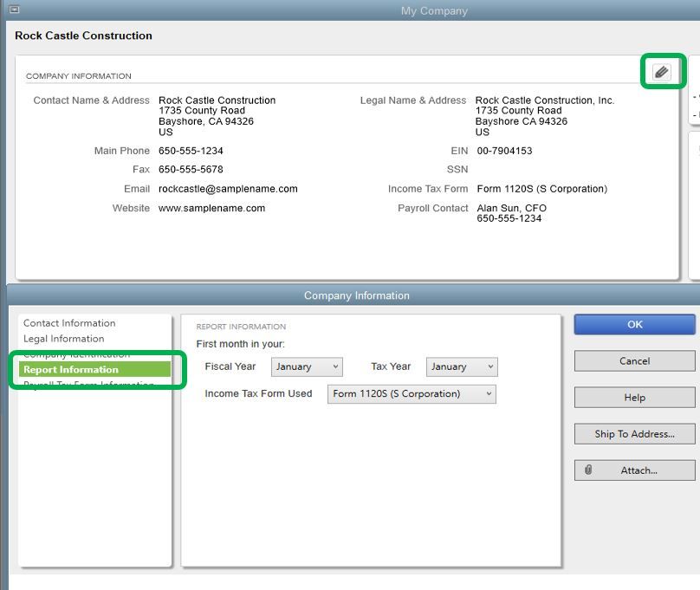Screen dimensions: 700x590
Task: Click the window menu icon in My Company title bar
Action: tap(14, 9)
